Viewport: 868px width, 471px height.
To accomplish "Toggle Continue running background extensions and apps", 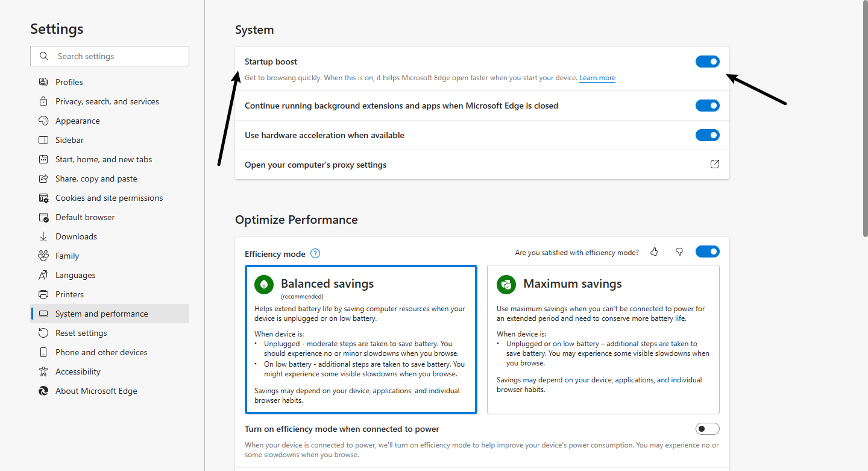I will (708, 106).
